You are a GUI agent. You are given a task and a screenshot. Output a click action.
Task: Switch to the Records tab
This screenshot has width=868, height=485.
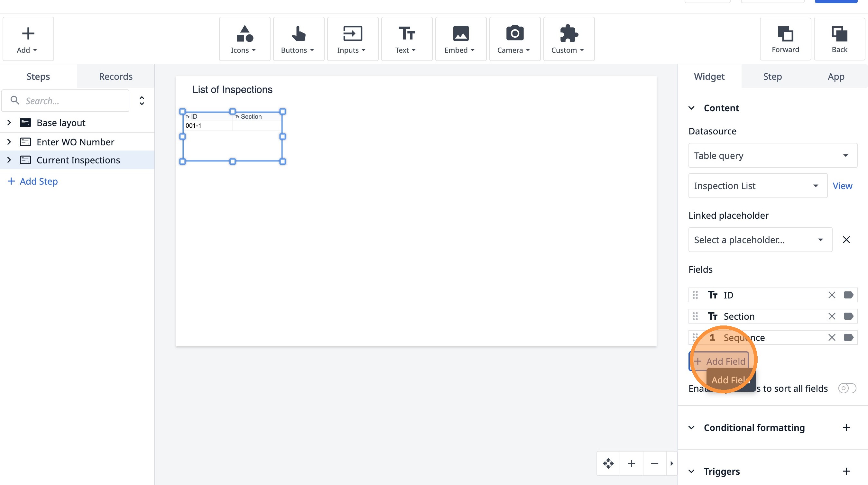pyautogui.click(x=115, y=77)
